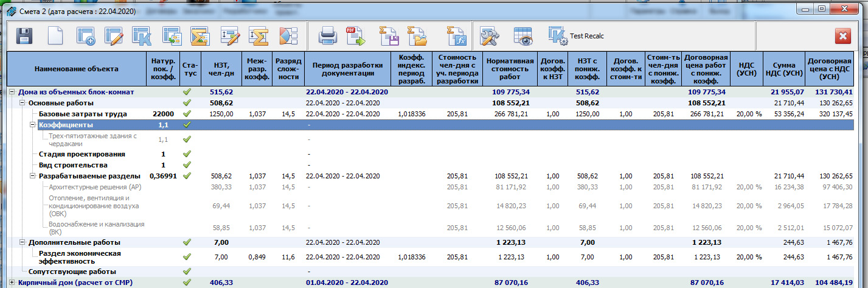Click status checkmark in Вид строительства row
Image resolution: width=868 pixels, height=288 pixels.
(x=187, y=164)
